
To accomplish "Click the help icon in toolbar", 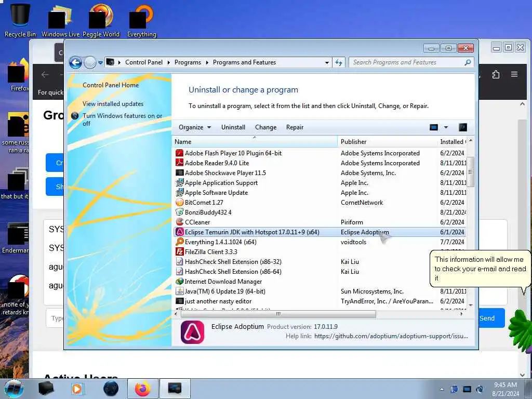I will pyautogui.click(x=463, y=127).
